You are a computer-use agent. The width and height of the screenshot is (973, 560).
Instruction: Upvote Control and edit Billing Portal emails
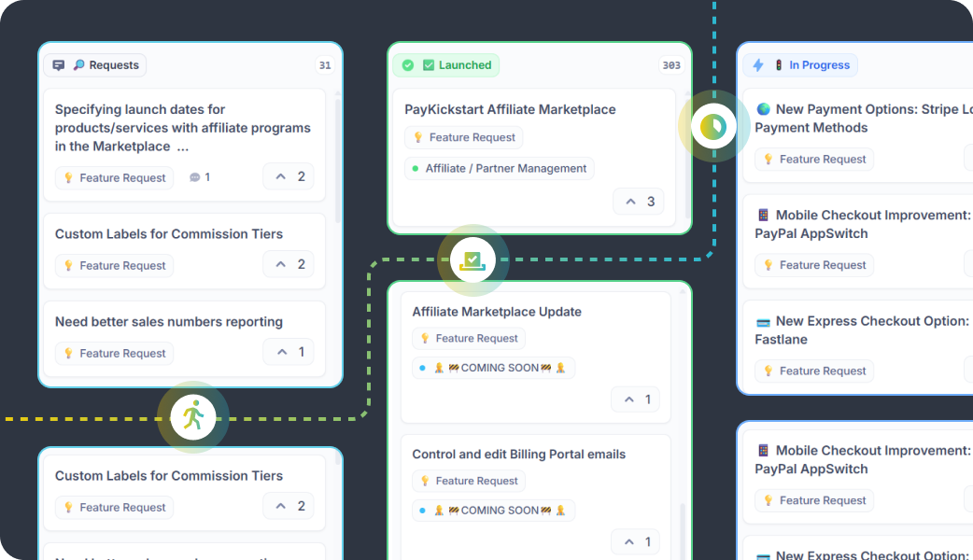coord(636,541)
